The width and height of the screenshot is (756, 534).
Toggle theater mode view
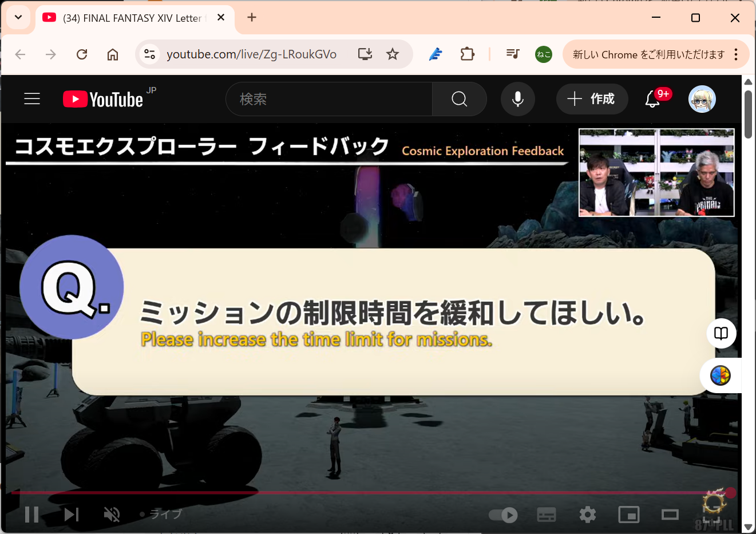670,515
